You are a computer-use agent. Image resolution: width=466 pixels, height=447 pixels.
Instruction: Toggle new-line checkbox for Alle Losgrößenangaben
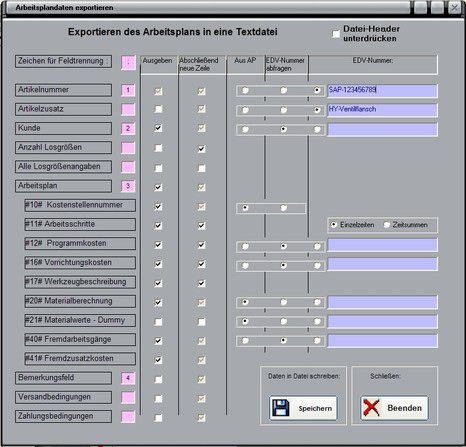tap(201, 168)
